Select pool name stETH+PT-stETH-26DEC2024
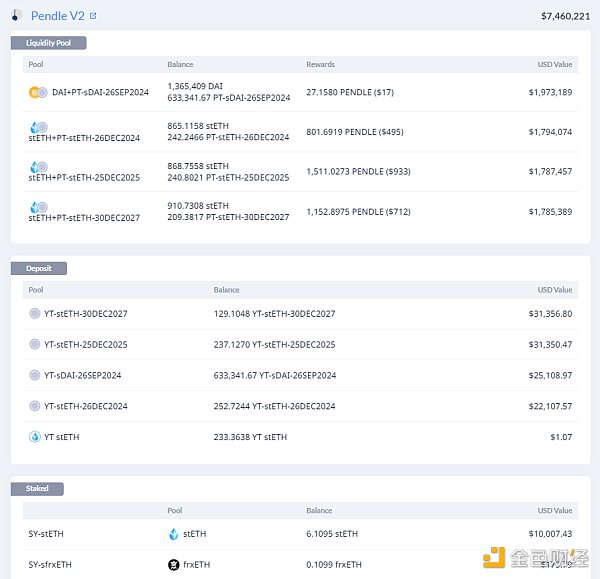The width and height of the screenshot is (600, 579). click(x=84, y=138)
